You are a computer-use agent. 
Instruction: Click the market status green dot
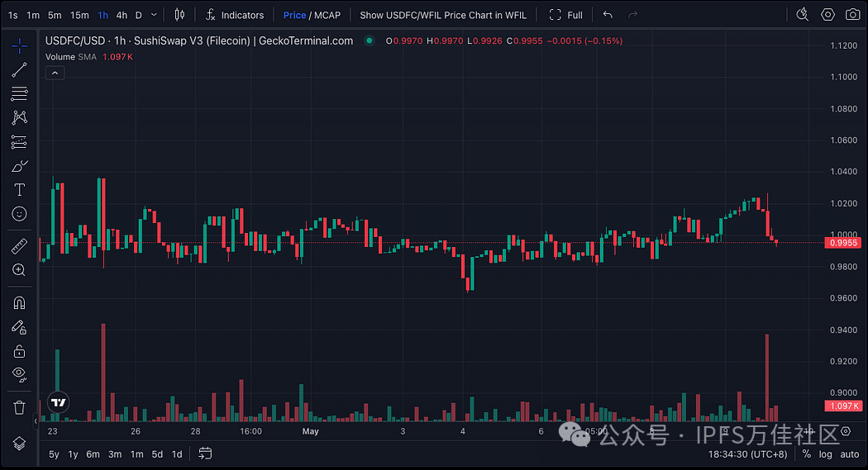370,40
